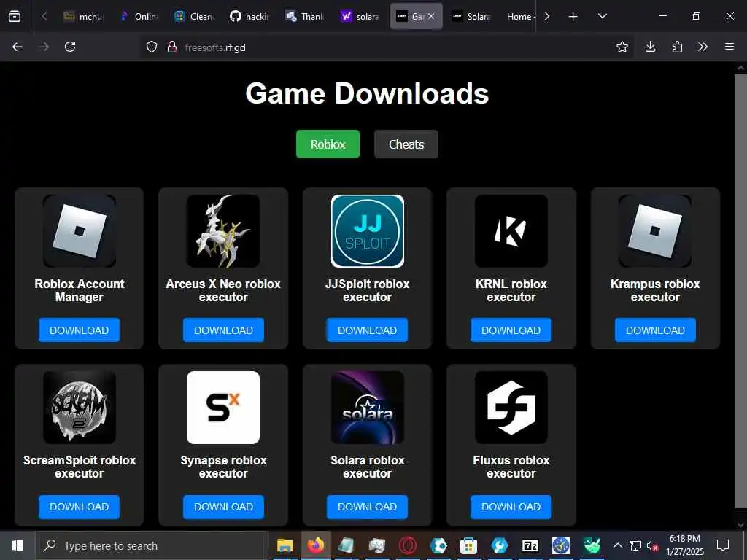The height and width of the screenshot is (560, 747).
Task: Switch to the Clean tab
Action: point(195,16)
